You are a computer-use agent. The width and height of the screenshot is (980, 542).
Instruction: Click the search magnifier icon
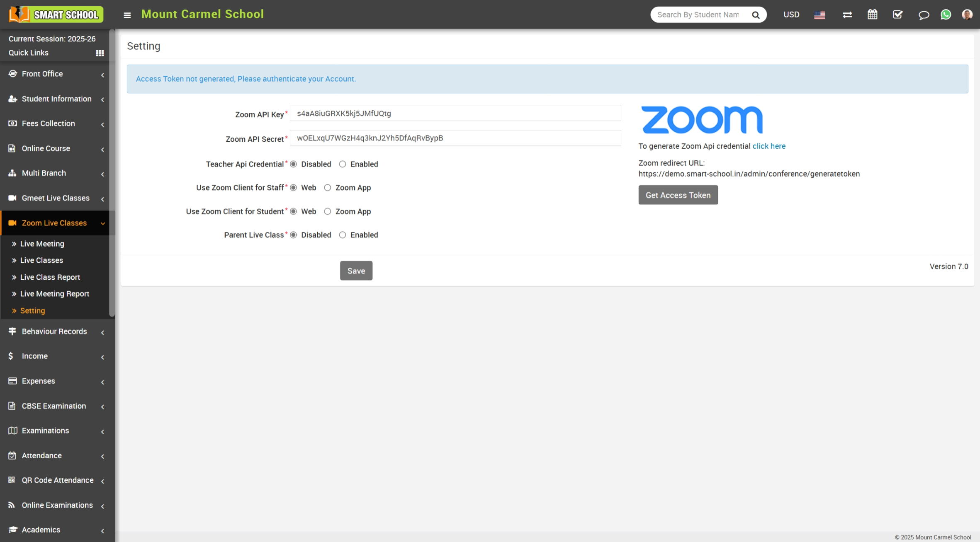pos(756,15)
